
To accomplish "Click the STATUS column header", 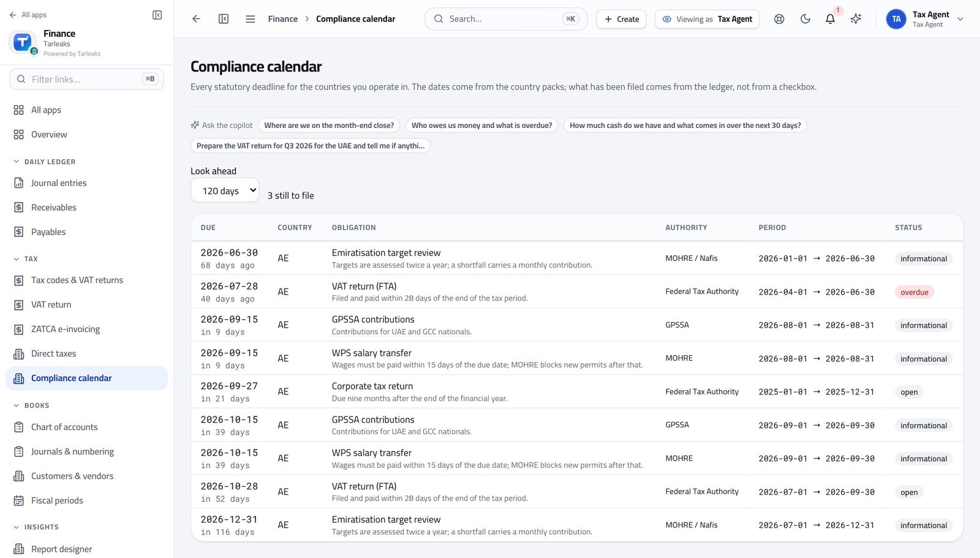I will pyautogui.click(x=908, y=228).
